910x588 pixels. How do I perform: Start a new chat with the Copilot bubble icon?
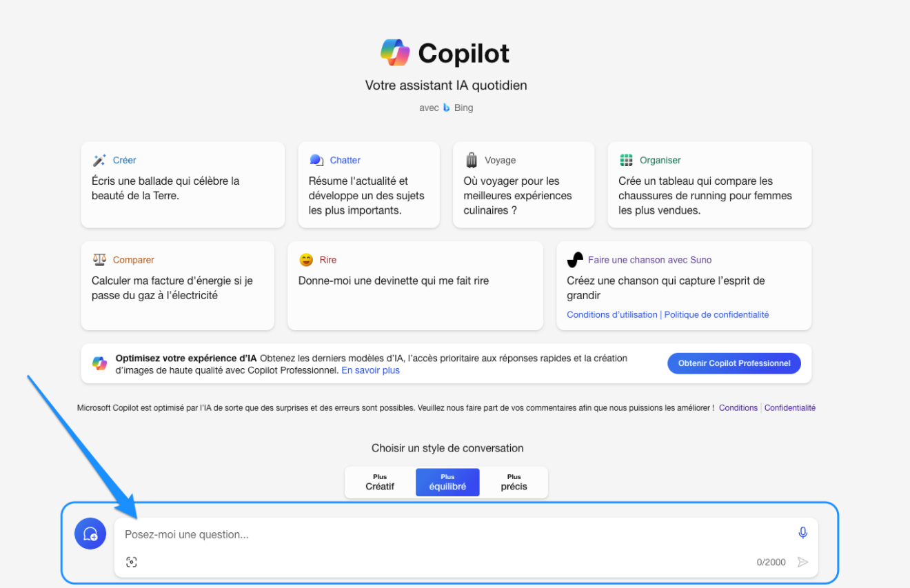[x=90, y=533]
